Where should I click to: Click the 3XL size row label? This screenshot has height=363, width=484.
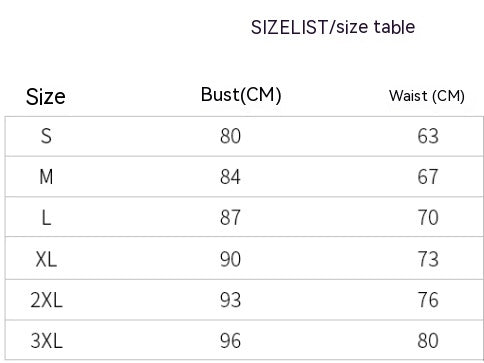pos(46,341)
